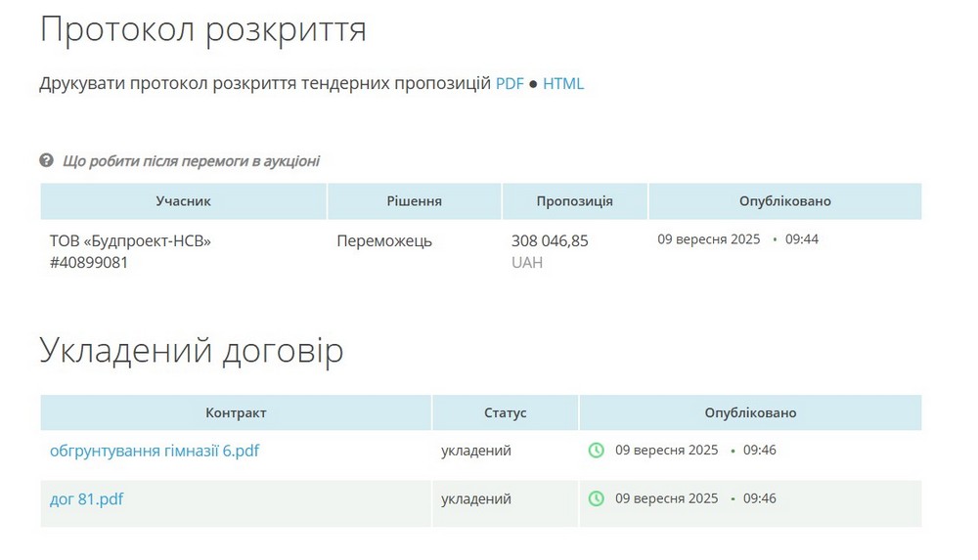This screenshot has width=978, height=560.
Task: Click publication date in обгрунтування гімназії row
Action: [x=666, y=450]
